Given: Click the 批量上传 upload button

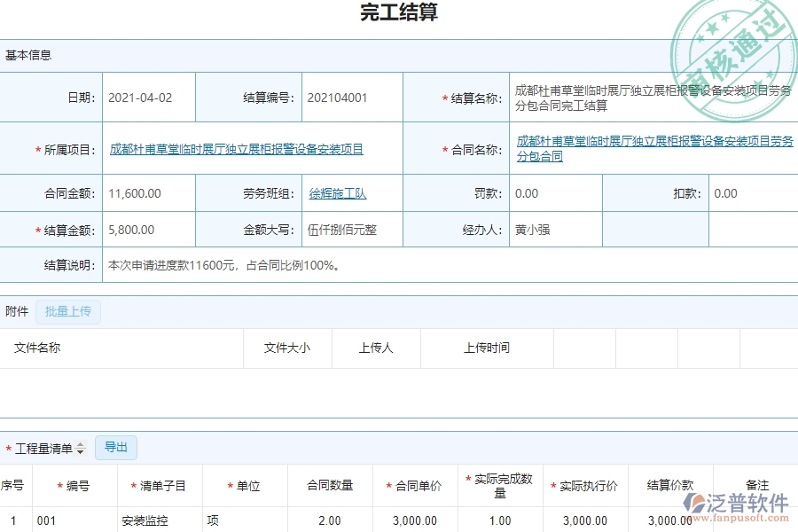Looking at the screenshot, I should [x=68, y=311].
